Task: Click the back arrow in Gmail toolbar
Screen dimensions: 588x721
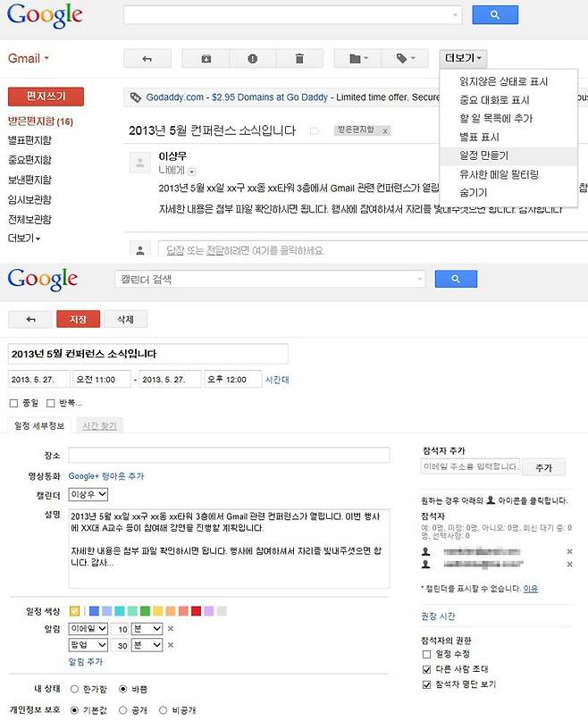Action: 147,59
